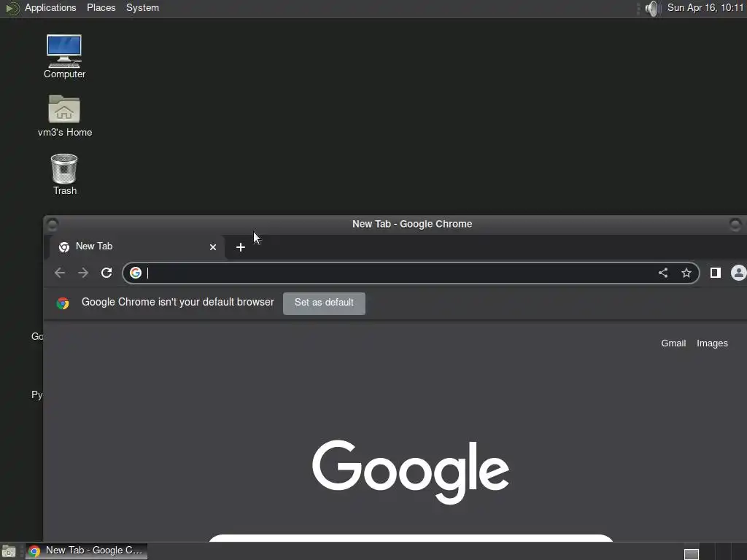Screen dimensions: 747x560
Task: Open the Gmail link
Action: 673,343
